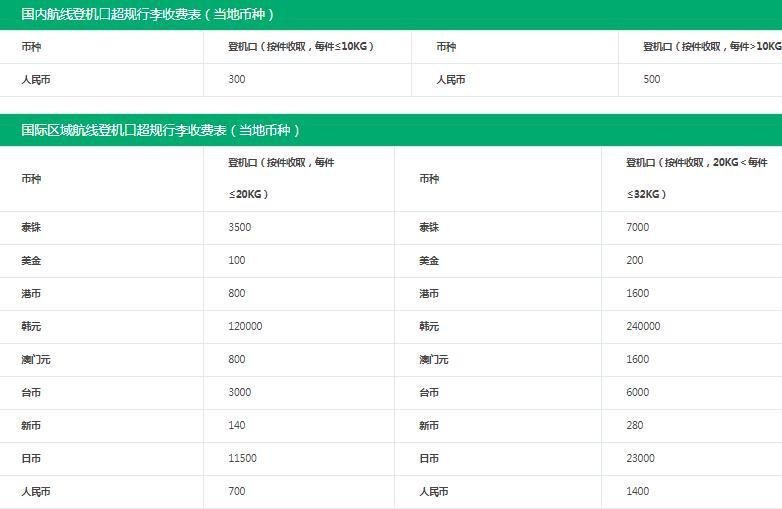Select the 人民币 fee value 700
This screenshot has height=509, width=782.
pos(237,491)
